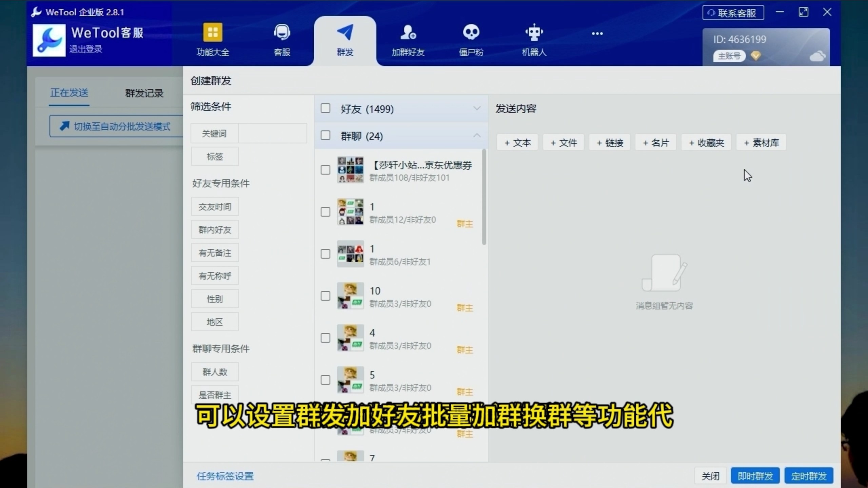Screen dimensions: 868x488
Task: Tick checkbox for group named 4
Action: tap(325, 338)
